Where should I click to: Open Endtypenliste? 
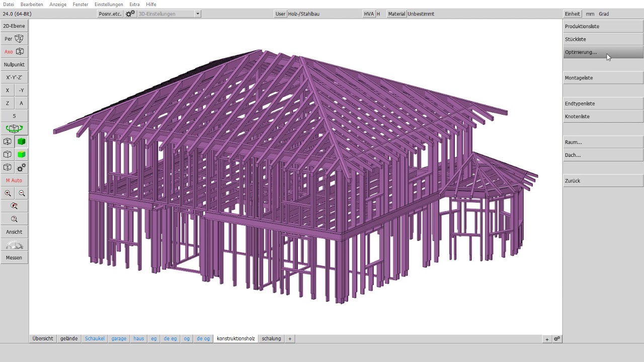(603, 104)
